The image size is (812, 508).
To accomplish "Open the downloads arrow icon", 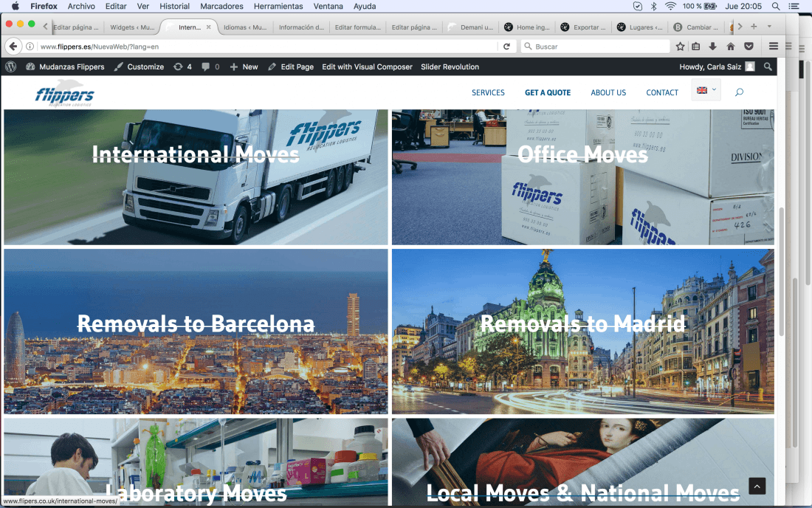I will 712,46.
